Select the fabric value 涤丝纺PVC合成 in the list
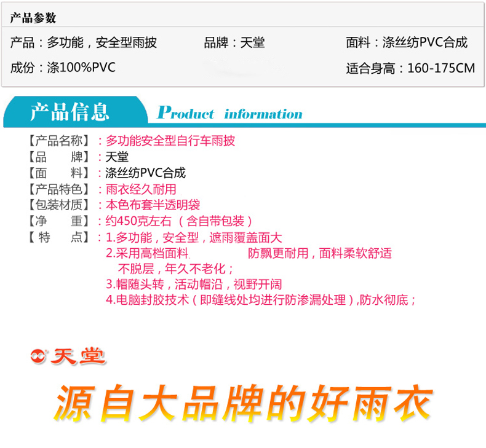 pyautogui.click(x=145, y=173)
